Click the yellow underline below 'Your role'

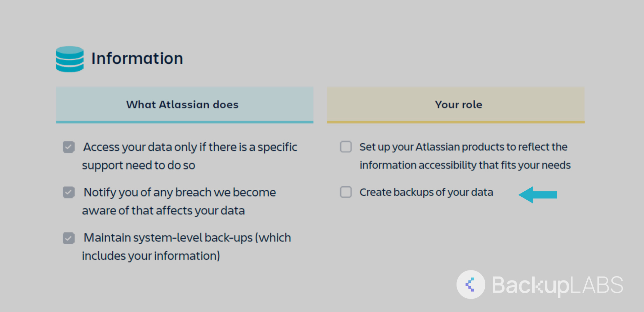click(456, 122)
